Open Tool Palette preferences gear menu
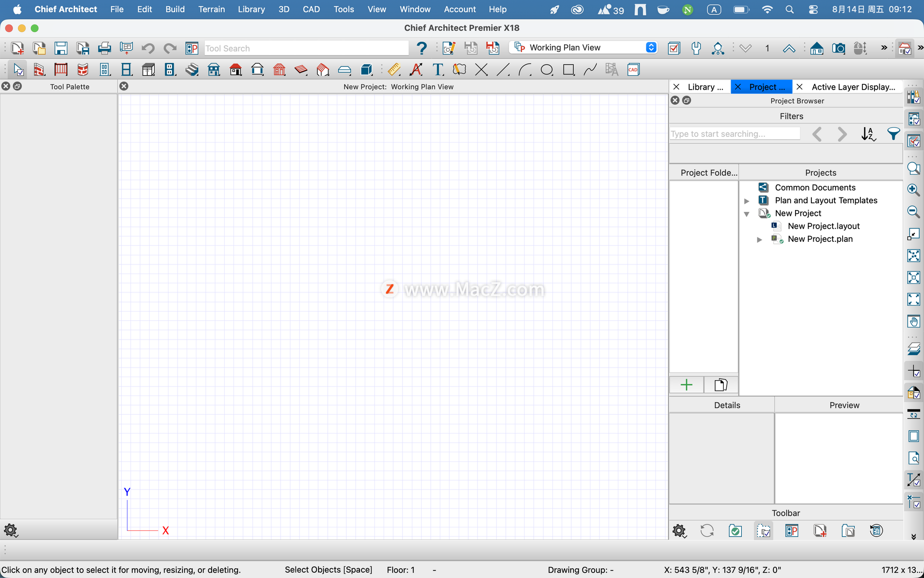 (11, 531)
